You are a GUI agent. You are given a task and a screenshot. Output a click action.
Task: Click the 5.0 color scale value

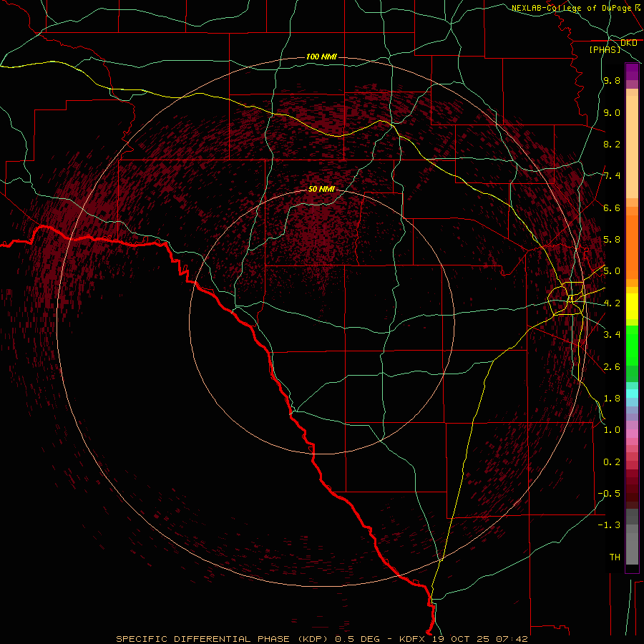click(612, 271)
